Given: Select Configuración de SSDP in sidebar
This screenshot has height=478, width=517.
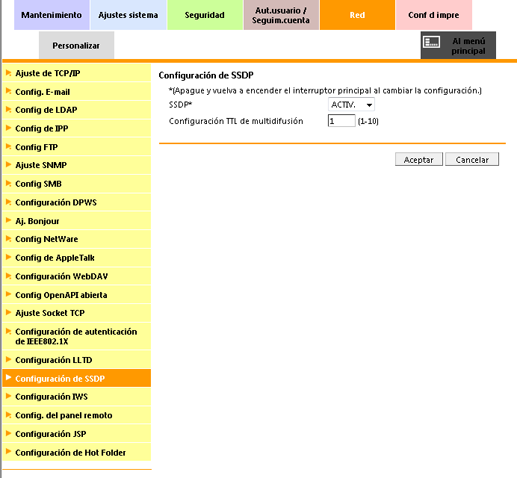Looking at the screenshot, I should pos(77,378).
